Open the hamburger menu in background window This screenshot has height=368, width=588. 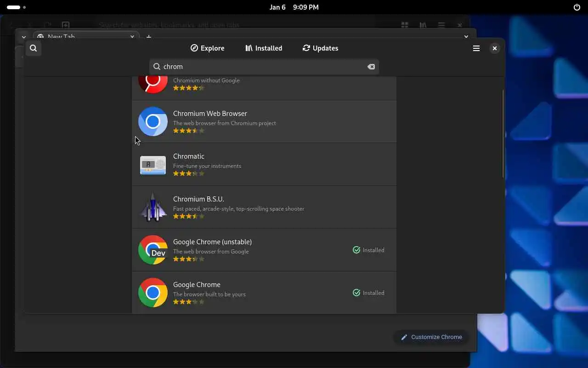point(441,25)
